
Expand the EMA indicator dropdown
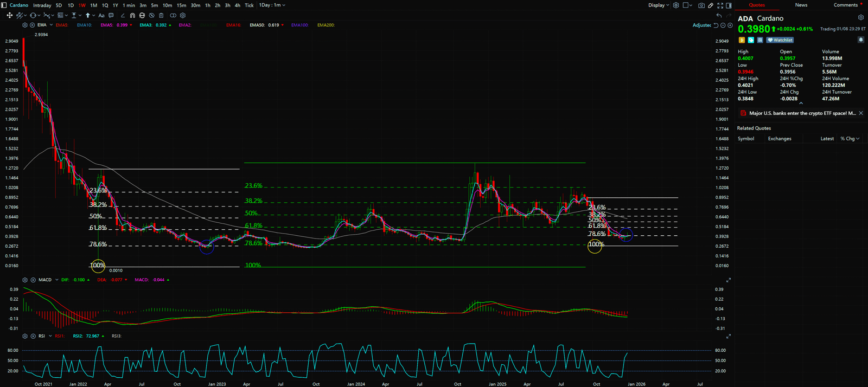pos(51,25)
